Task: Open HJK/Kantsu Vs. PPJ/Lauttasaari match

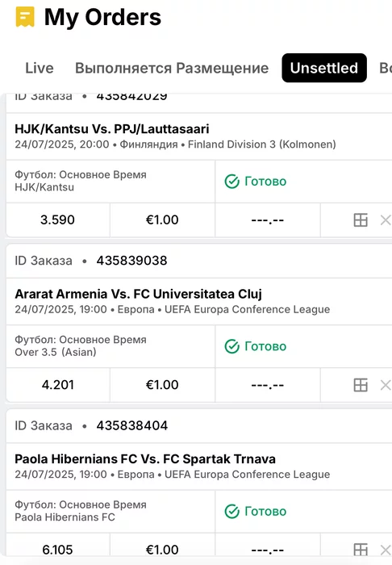Action: pyautogui.click(x=112, y=128)
